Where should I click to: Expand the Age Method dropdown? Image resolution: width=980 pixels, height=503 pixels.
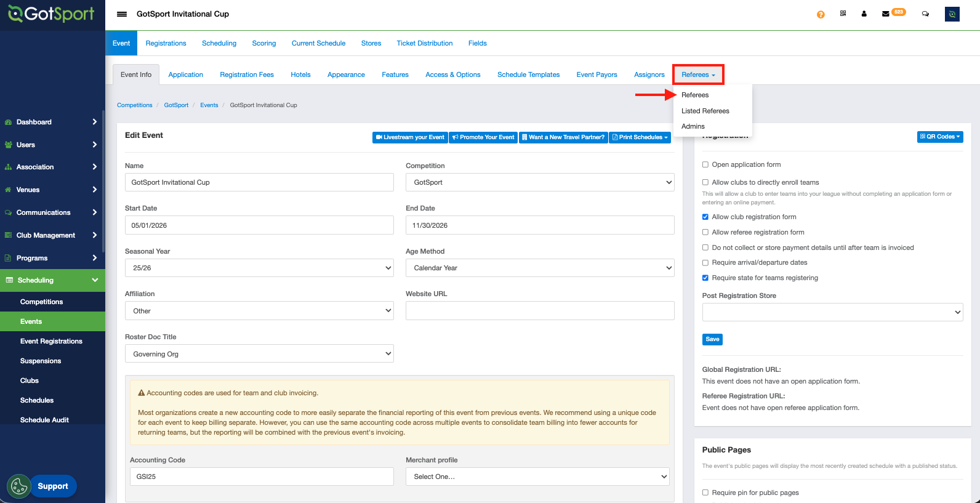coord(539,268)
